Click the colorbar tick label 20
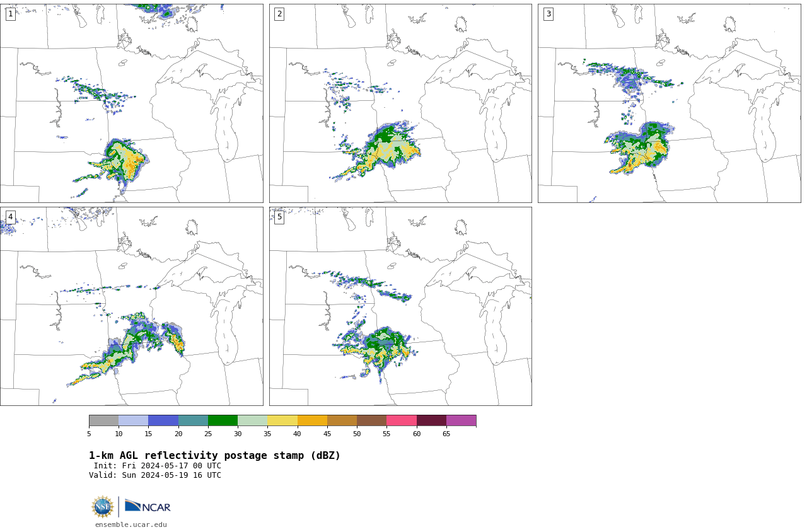 click(x=178, y=434)
